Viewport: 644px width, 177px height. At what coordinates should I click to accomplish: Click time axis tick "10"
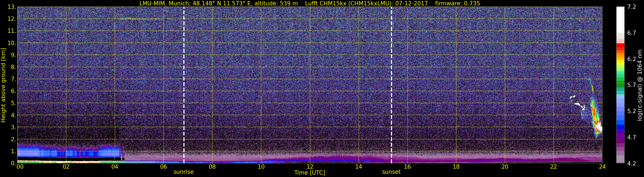tap(261, 167)
